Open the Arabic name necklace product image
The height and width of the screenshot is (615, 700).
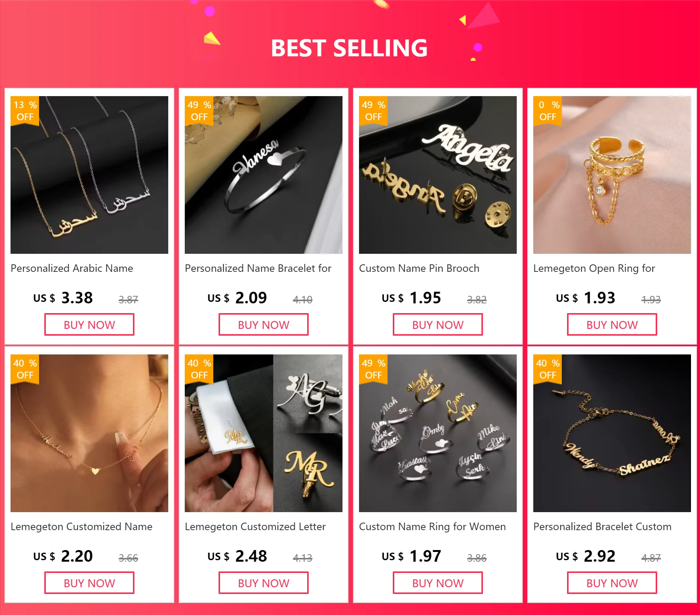pyautogui.click(x=89, y=175)
